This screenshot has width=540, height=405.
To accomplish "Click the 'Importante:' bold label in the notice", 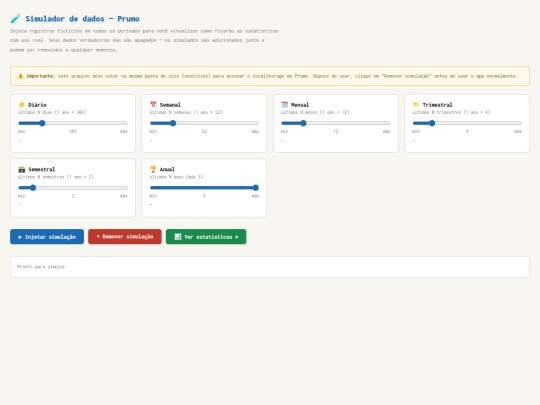I will [x=41, y=76].
